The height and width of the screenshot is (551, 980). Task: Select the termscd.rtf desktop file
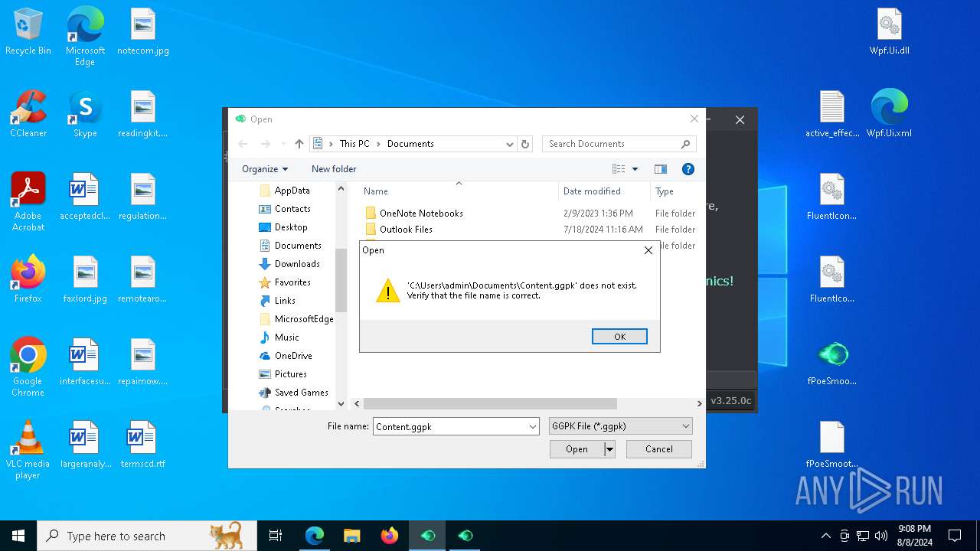coord(142,445)
